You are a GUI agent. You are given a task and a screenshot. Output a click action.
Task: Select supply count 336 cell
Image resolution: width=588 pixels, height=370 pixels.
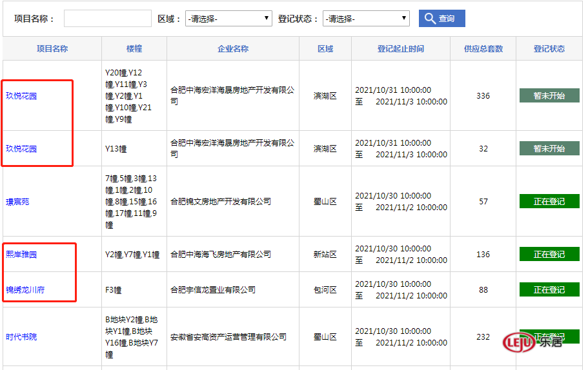[x=483, y=96]
